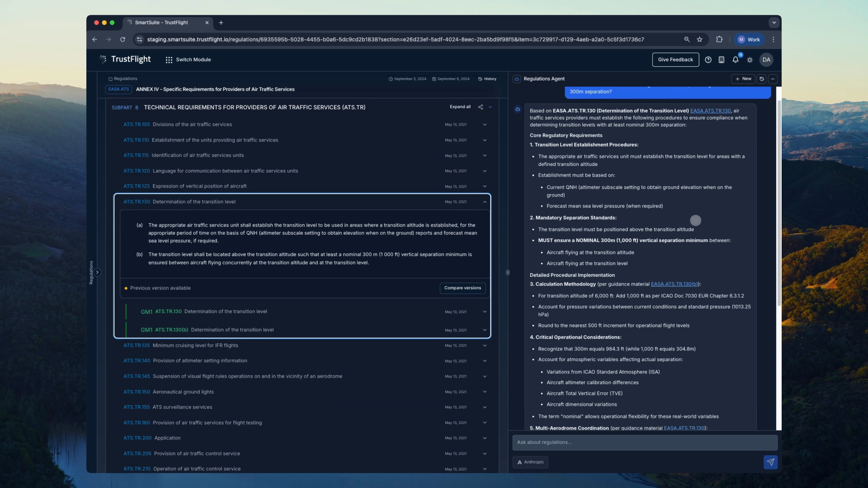
Task: Click the share icon beside Expand all
Action: pos(481,107)
